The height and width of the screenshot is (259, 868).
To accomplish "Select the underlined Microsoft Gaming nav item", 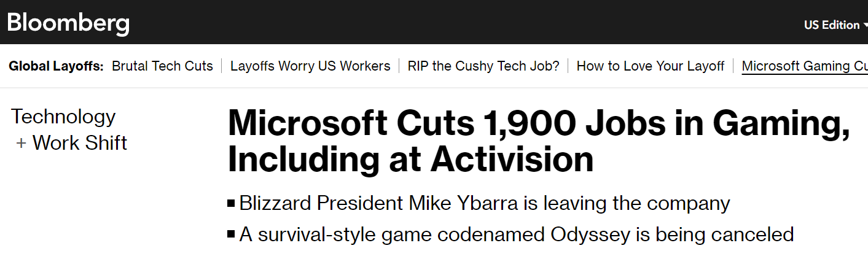I will point(804,66).
